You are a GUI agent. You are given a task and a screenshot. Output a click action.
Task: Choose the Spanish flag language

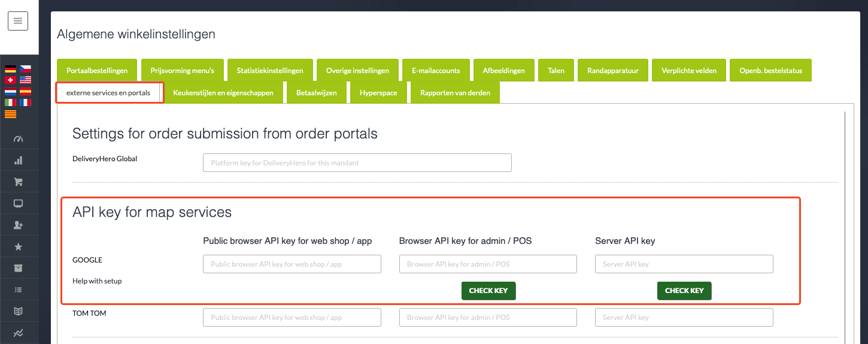click(x=25, y=91)
